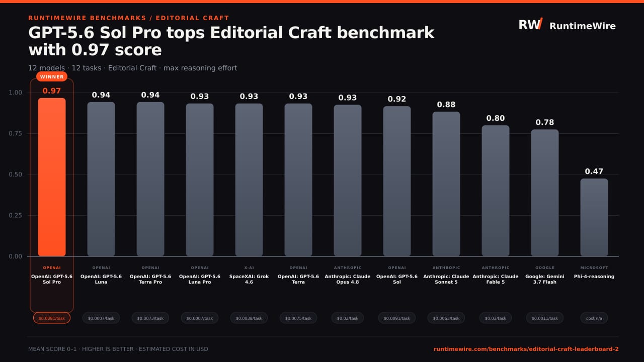Click the $0.0075/task cost pill

pyautogui.click(x=298, y=318)
